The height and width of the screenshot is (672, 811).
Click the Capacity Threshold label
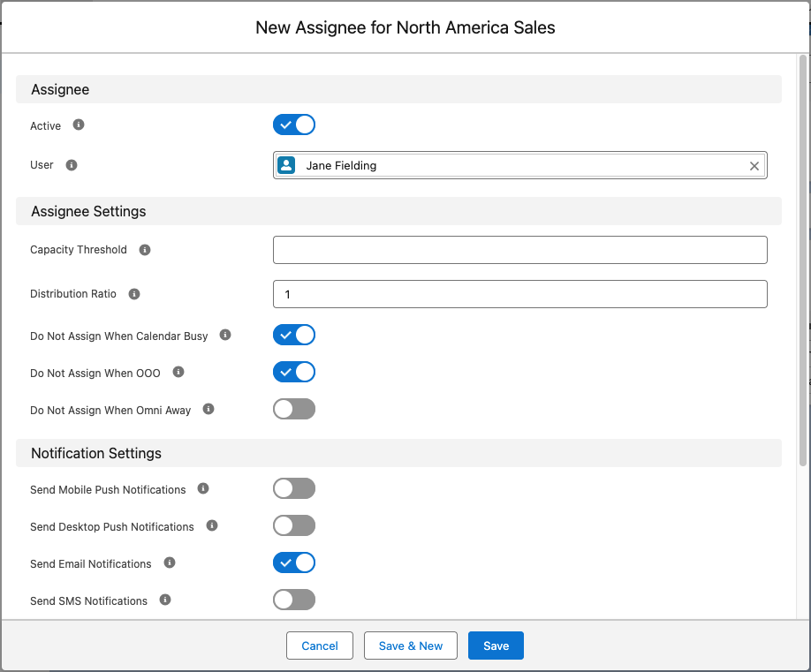point(79,250)
